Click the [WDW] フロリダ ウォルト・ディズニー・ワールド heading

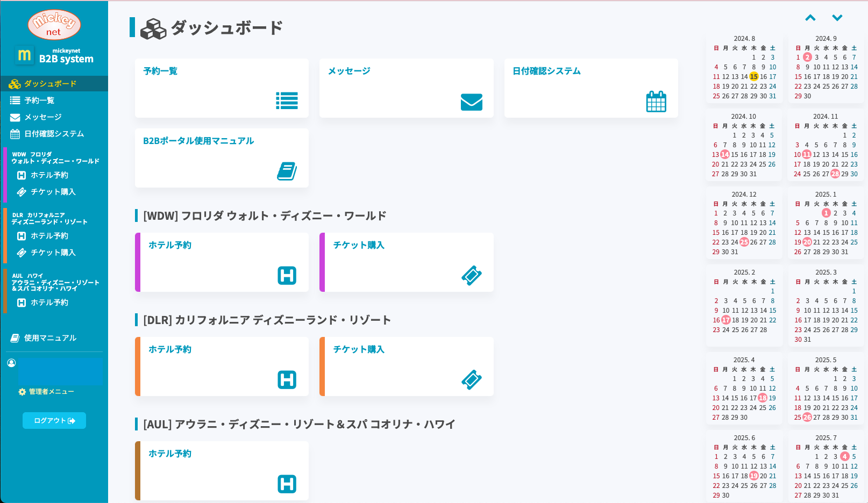(x=265, y=216)
